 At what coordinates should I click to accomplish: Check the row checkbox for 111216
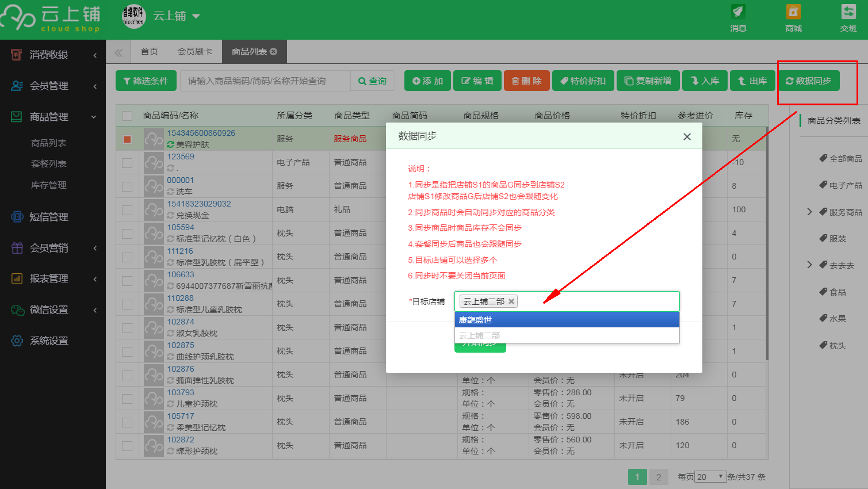pyautogui.click(x=127, y=257)
